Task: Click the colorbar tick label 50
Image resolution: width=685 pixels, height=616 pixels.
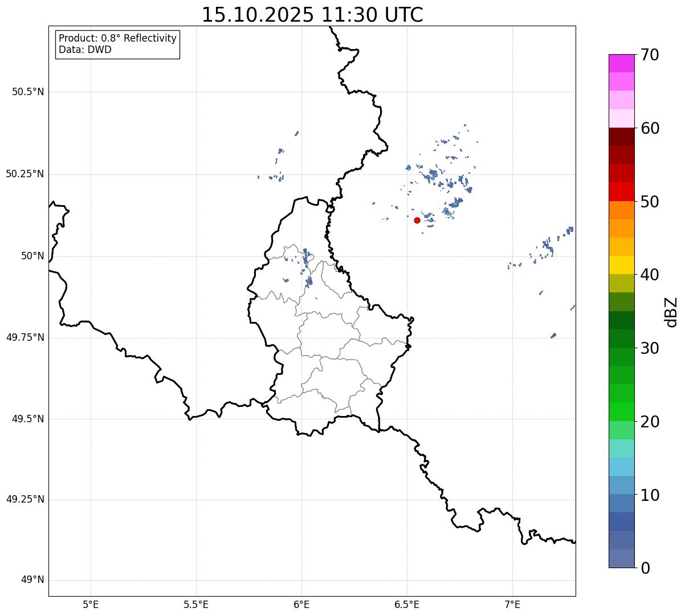Action: (x=650, y=202)
